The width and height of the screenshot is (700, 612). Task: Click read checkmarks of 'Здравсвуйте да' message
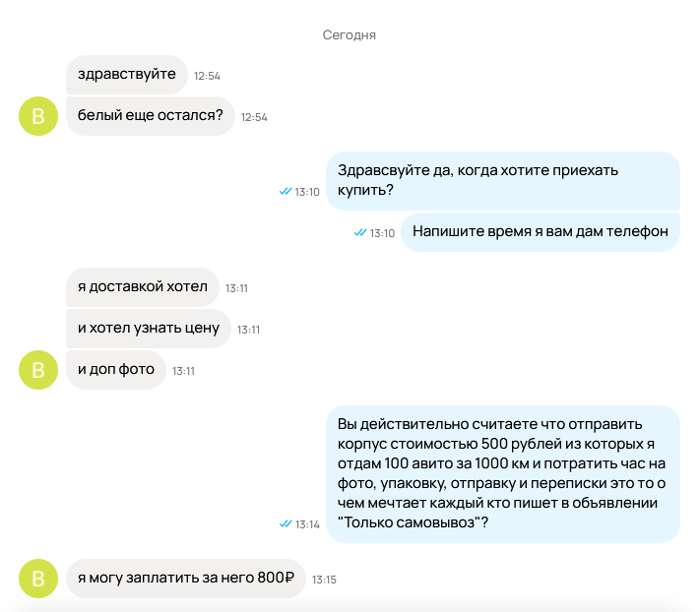click(286, 191)
